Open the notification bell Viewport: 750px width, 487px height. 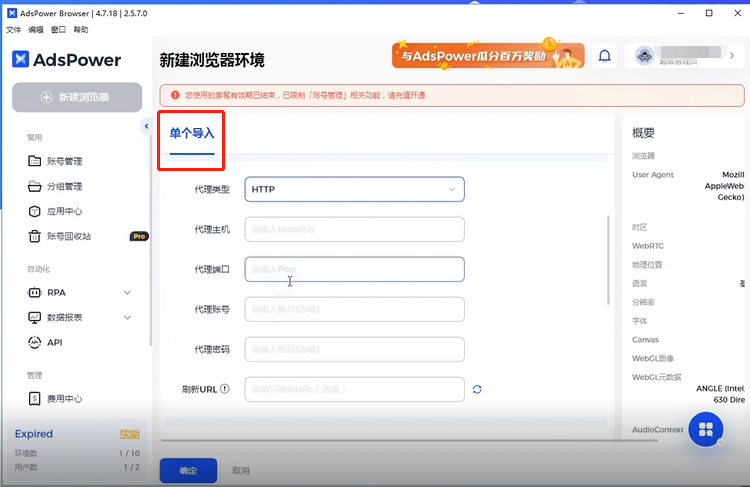pyautogui.click(x=605, y=56)
